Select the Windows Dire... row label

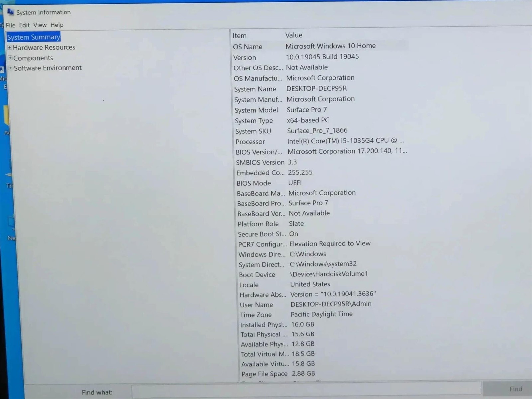pyautogui.click(x=262, y=255)
